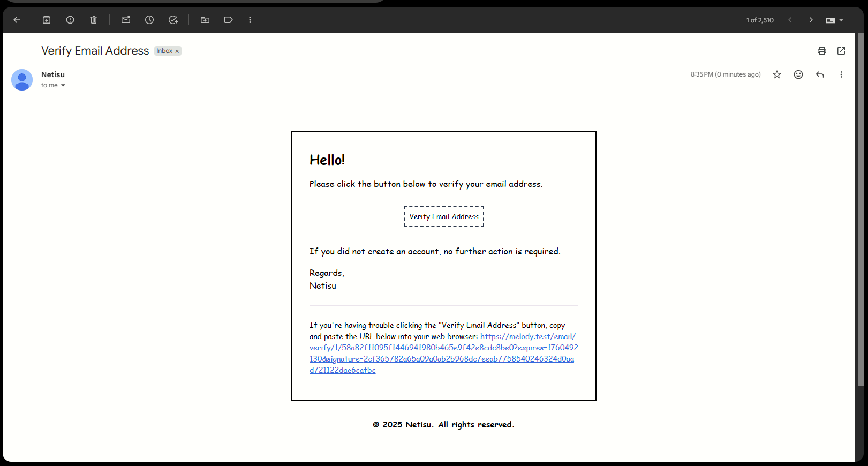
Task: Print the email using printer icon
Action: click(822, 51)
